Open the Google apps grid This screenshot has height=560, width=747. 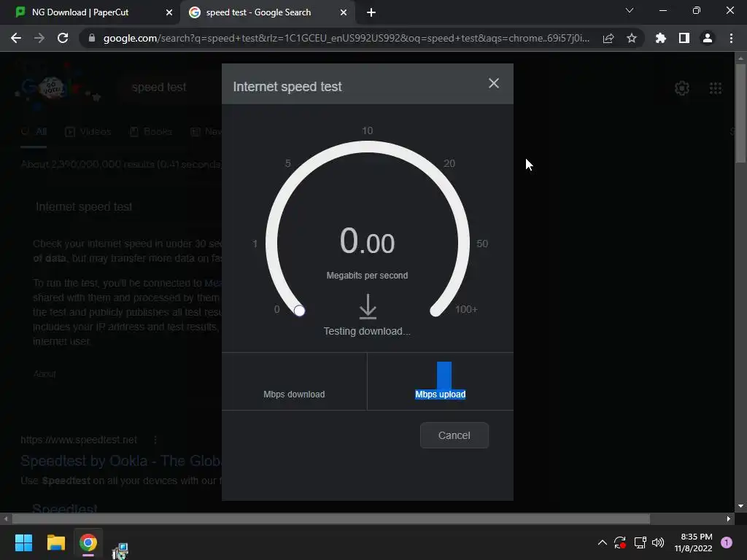(716, 87)
